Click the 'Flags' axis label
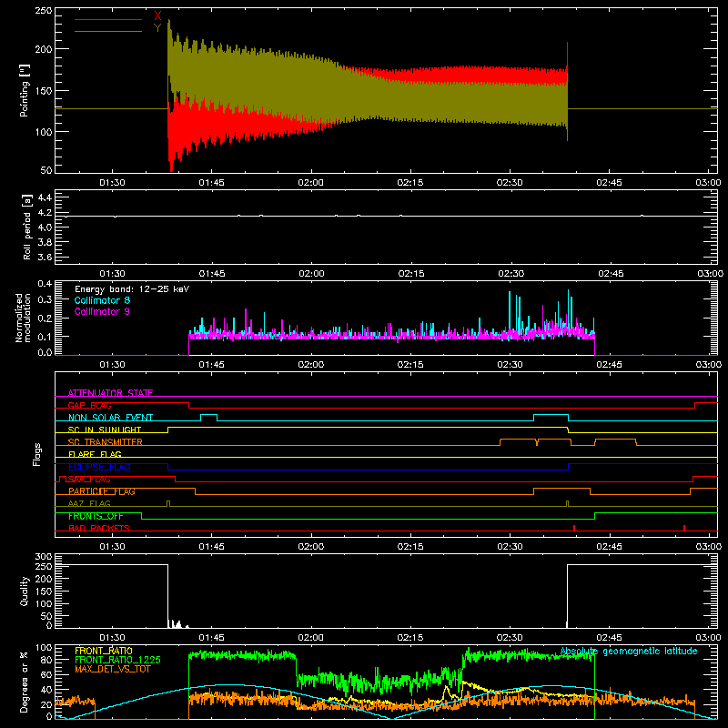This screenshot has width=728, height=728. point(37,454)
